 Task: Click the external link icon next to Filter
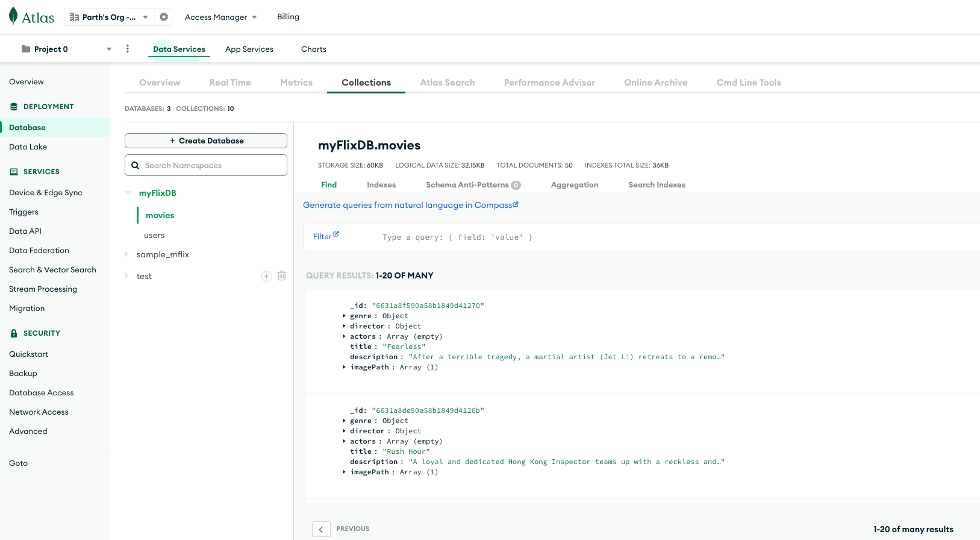[336, 234]
